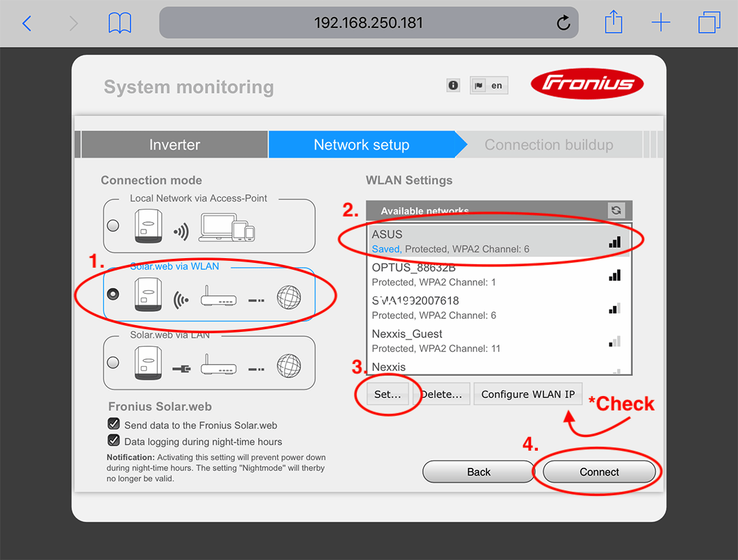This screenshot has height=560, width=738.
Task: Click the Connect button
Action: pos(599,472)
